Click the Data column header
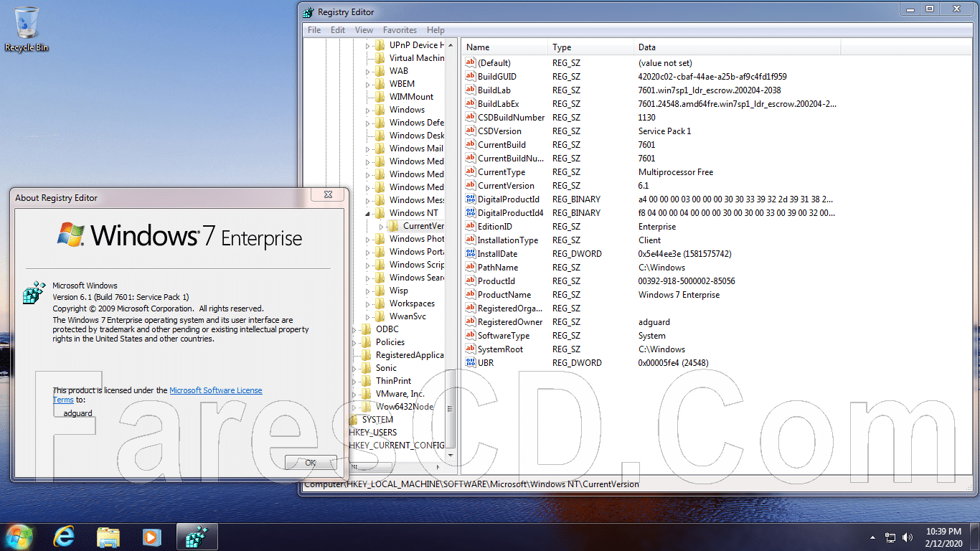Viewport: 980px width, 551px height. coord(737,47)
